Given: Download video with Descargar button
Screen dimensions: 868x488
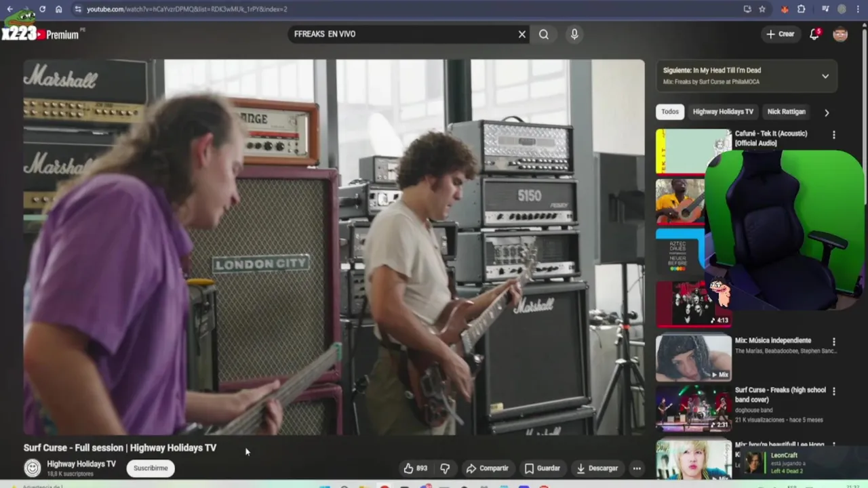Looking at the screenshot, I should (x=597, y=468).
